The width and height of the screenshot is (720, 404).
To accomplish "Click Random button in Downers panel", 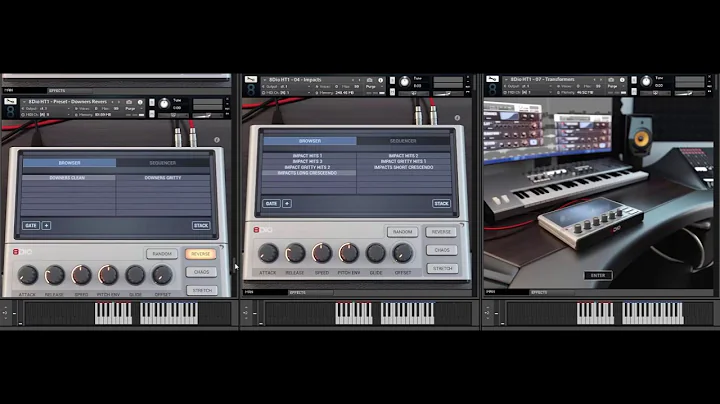I will coord(162,254).
